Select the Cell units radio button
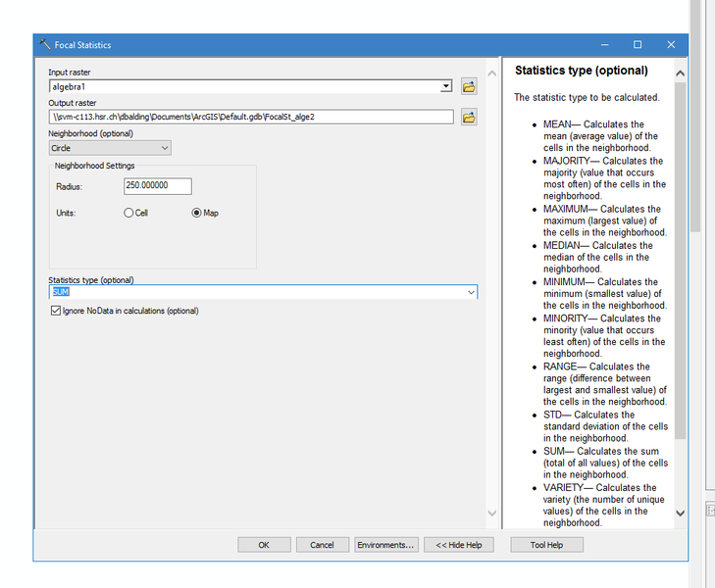Viewport: 715px width, 588px height. [128, 213]
